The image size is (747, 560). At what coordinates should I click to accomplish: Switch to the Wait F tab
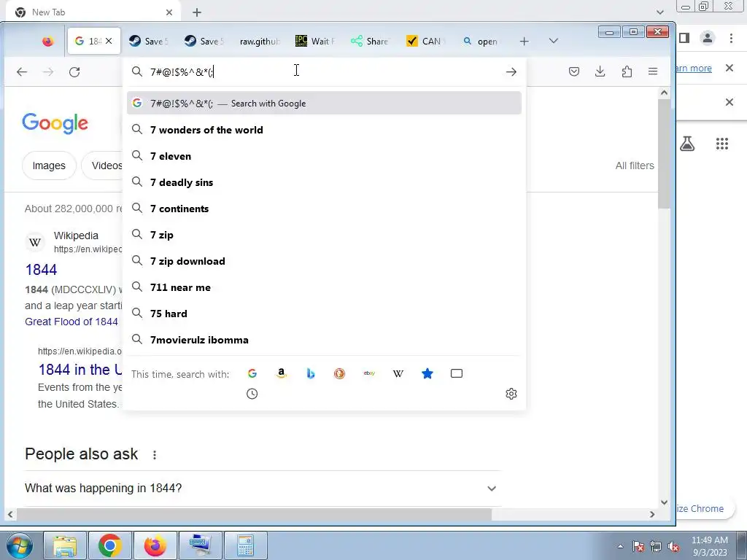[x=315, y=42]
